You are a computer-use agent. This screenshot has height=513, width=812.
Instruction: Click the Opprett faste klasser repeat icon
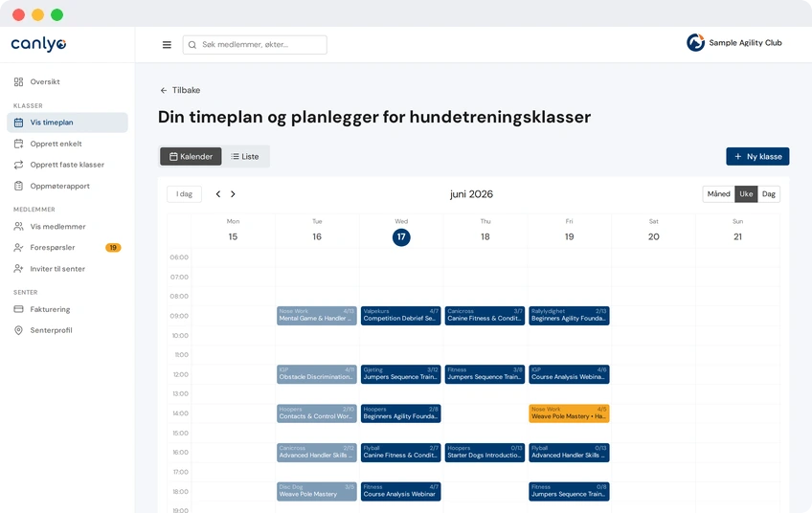click(18, 165)
